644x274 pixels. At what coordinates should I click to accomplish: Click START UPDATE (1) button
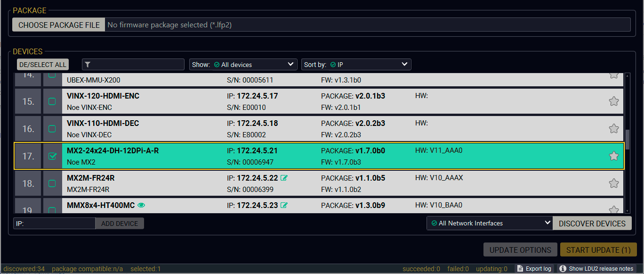[x=598, y=250]
